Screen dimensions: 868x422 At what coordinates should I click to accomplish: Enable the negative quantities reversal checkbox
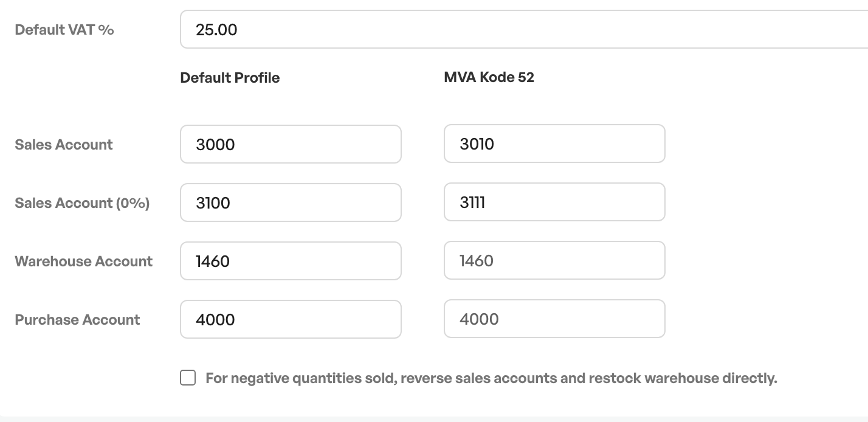(188, 378)
